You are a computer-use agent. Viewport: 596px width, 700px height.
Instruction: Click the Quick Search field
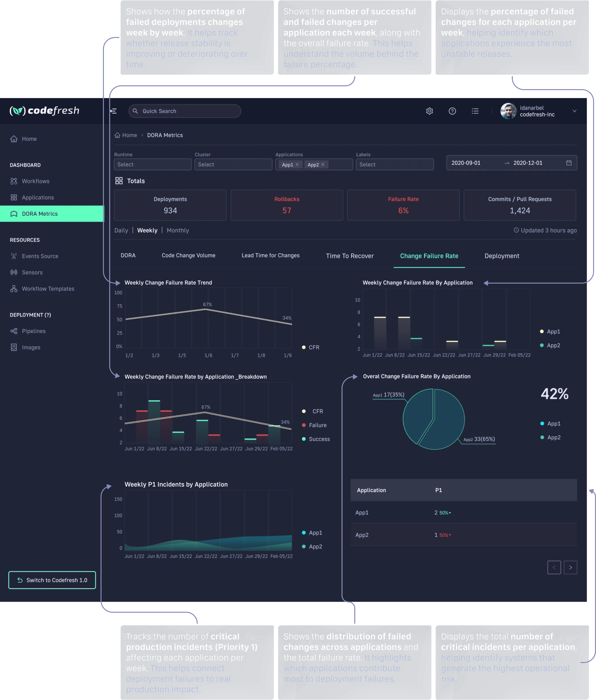pos(184,111)
